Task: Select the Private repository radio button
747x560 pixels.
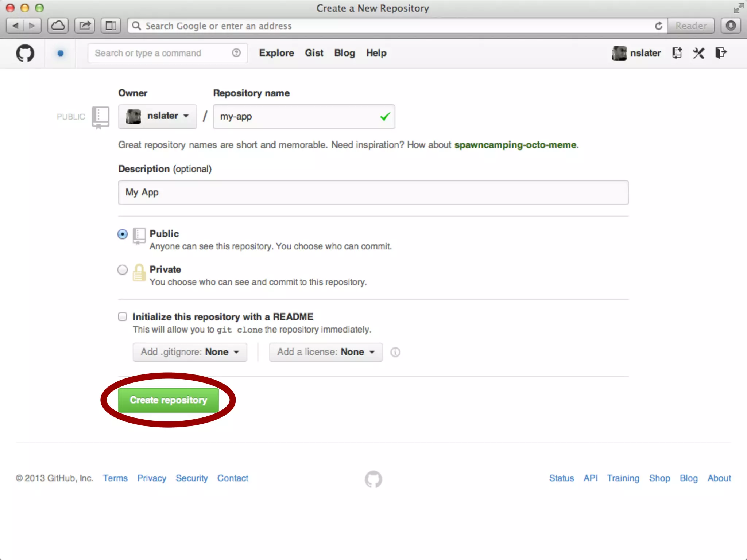Action: [x=123, y=270]
